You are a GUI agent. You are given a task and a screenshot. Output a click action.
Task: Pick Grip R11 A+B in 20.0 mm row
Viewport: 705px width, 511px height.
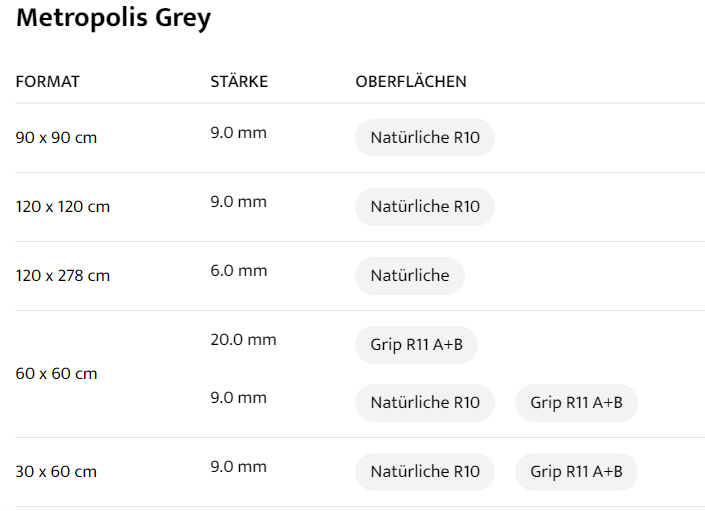[417, 345]
